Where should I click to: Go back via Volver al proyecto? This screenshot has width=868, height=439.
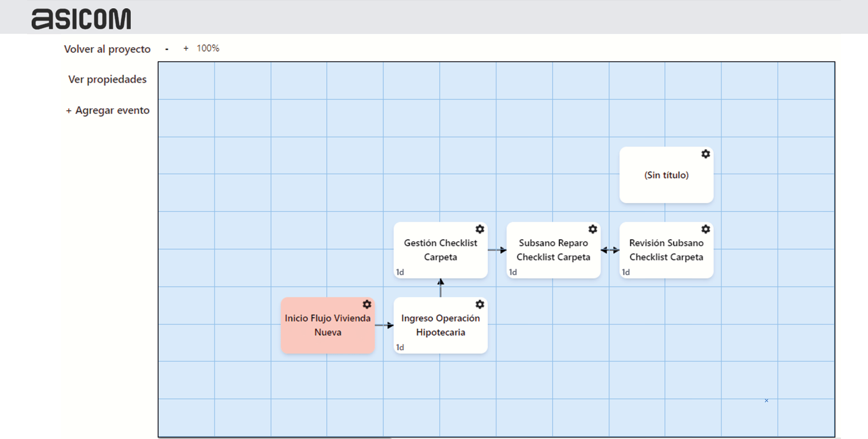click(107, 49)
